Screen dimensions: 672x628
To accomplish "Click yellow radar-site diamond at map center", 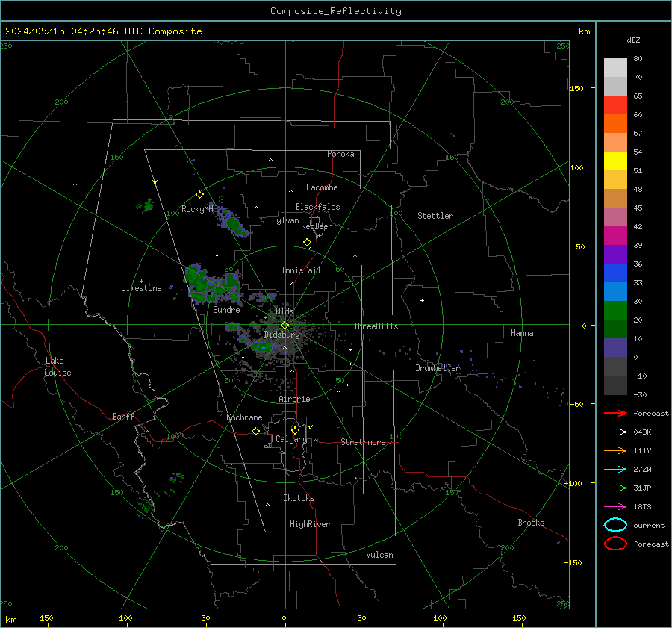I will [285, 325].
